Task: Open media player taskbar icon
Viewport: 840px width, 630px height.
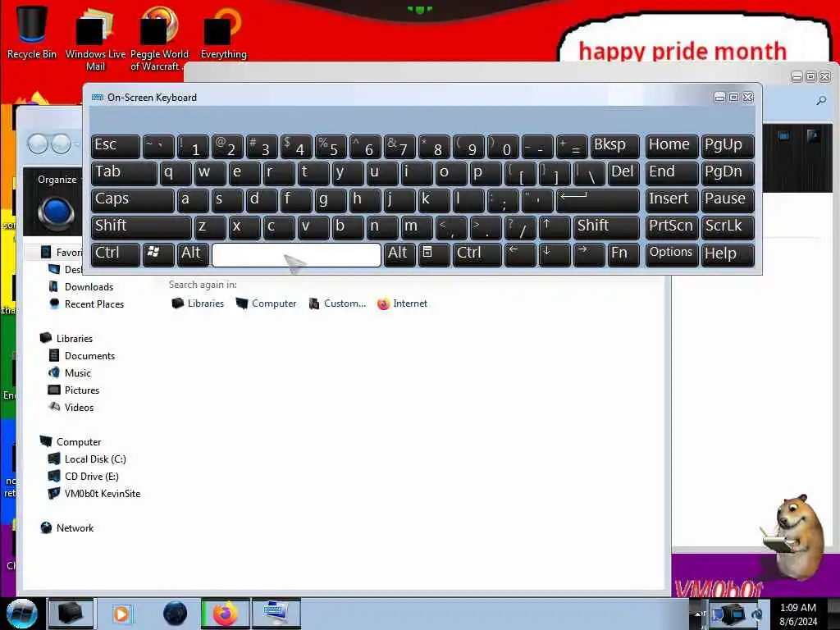Action: pyautogui.click(x=122, y=614)
